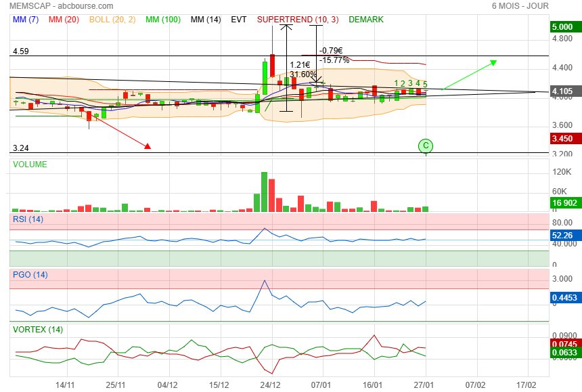Viewport: 582px width, 392px height.
Task: Click the VORTEX (14) panel label
Action: click(38, 330)
